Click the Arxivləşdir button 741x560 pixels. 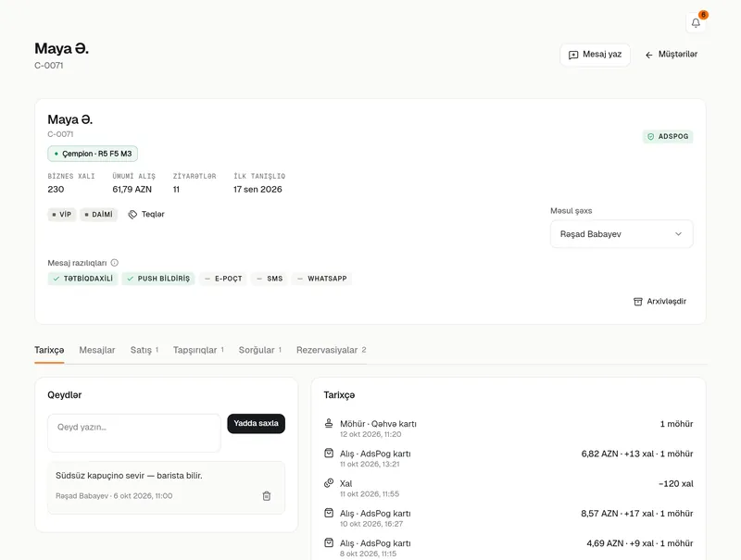coord(659,301)
